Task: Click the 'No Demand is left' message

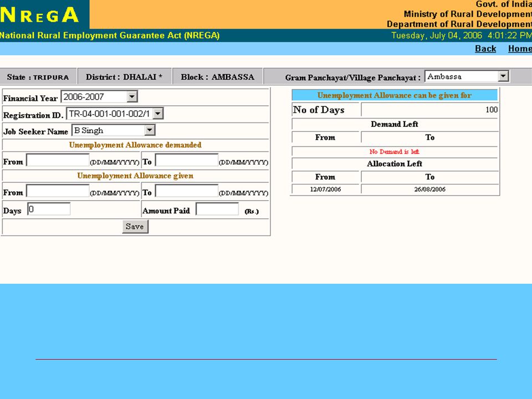Action: [x=394, y=152]
